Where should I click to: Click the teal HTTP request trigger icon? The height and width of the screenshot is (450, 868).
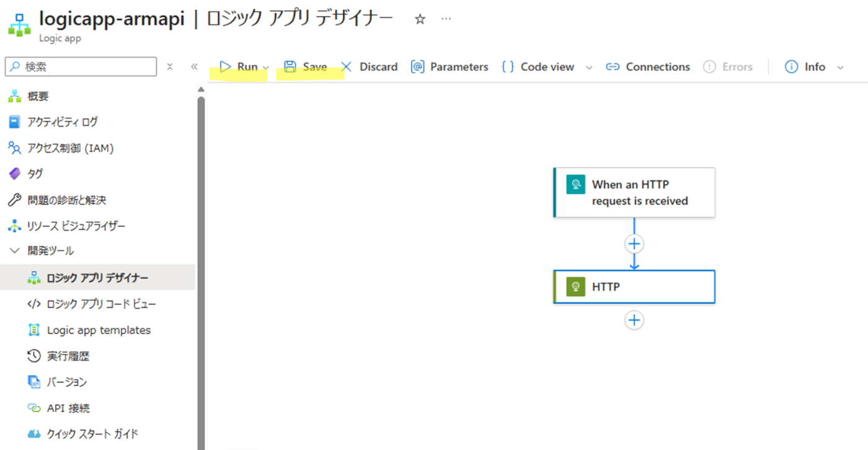(x=576, y=185)
